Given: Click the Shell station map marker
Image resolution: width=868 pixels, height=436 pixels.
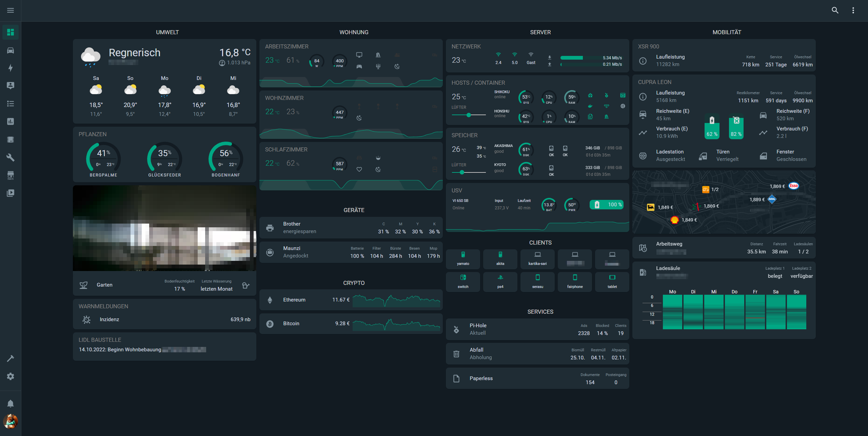Looking at the screenshot, I should point(674,220).
